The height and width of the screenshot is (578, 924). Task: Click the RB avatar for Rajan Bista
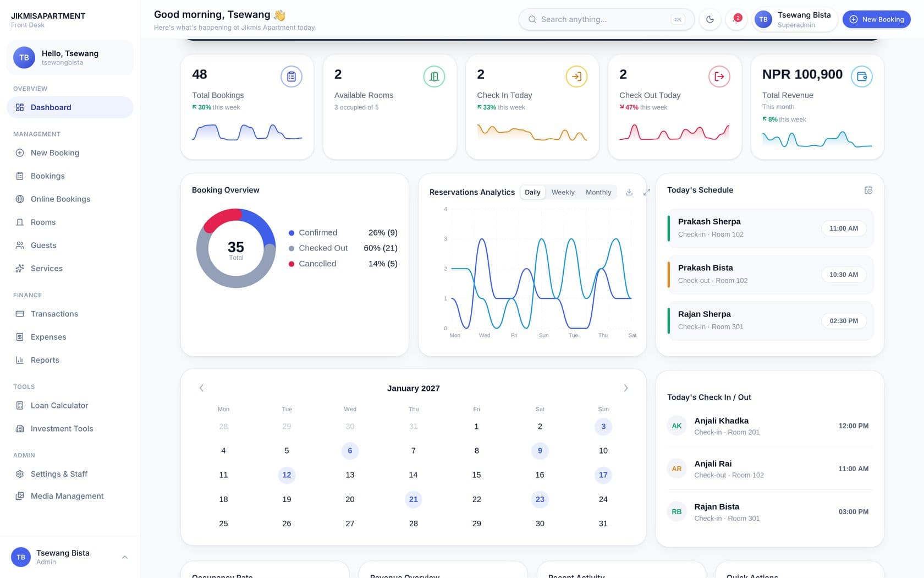point(676,512)
